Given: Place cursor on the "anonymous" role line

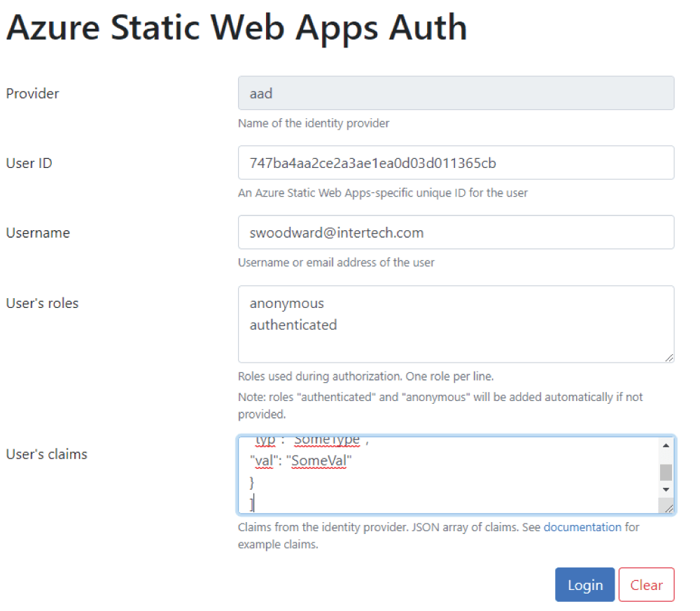Looking at the screenshot, I should point(287,303).
